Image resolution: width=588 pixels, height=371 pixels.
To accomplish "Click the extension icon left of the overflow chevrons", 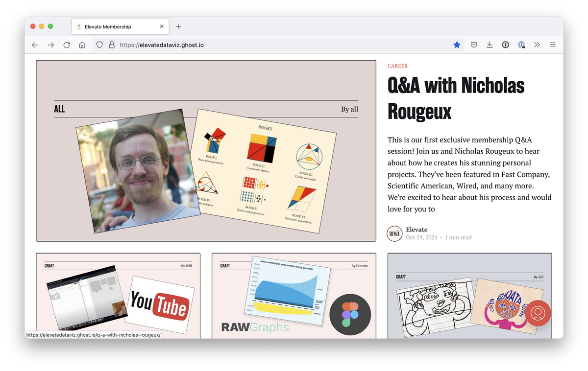I will [x=521, y=45].
